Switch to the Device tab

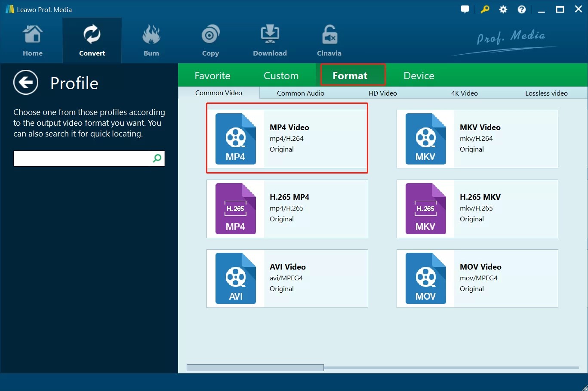click(x=418, y=75)
